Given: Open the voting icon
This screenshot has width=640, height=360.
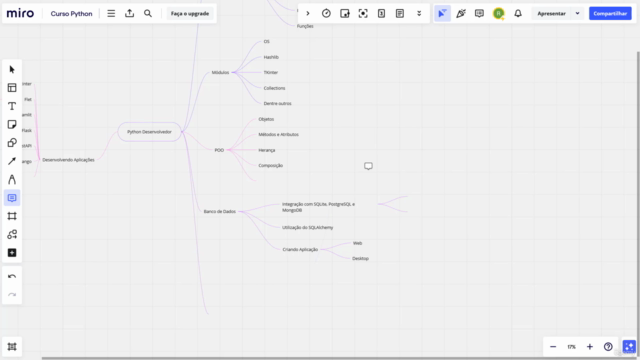Looking at the screenshot, I should point(381,13).
